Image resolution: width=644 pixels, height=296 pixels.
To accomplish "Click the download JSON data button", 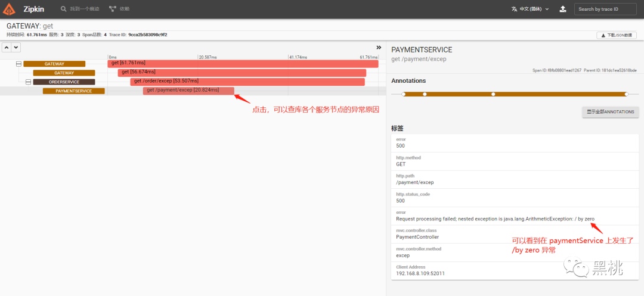I will (x=617, y=35).
